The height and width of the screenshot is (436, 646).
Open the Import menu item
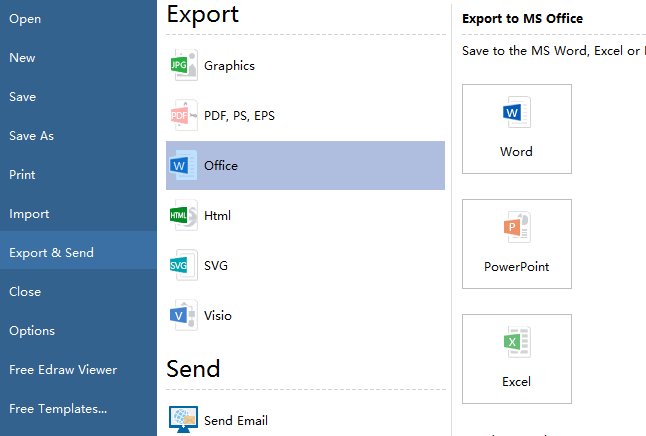(x=29, y=214)
